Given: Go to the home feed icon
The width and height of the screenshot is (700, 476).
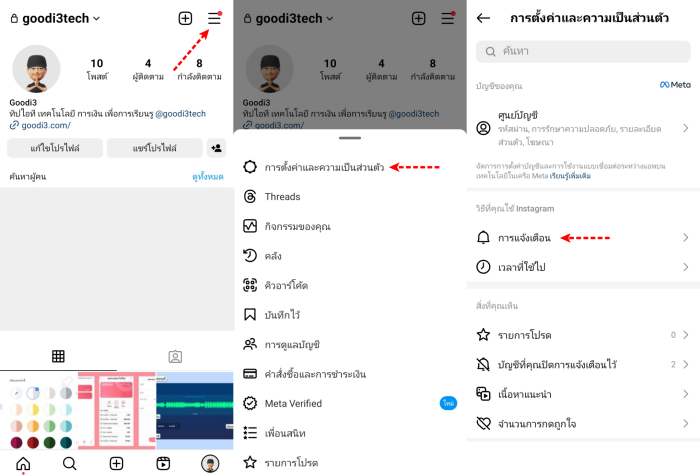Looking at the screenshot, I should [23, 464].
